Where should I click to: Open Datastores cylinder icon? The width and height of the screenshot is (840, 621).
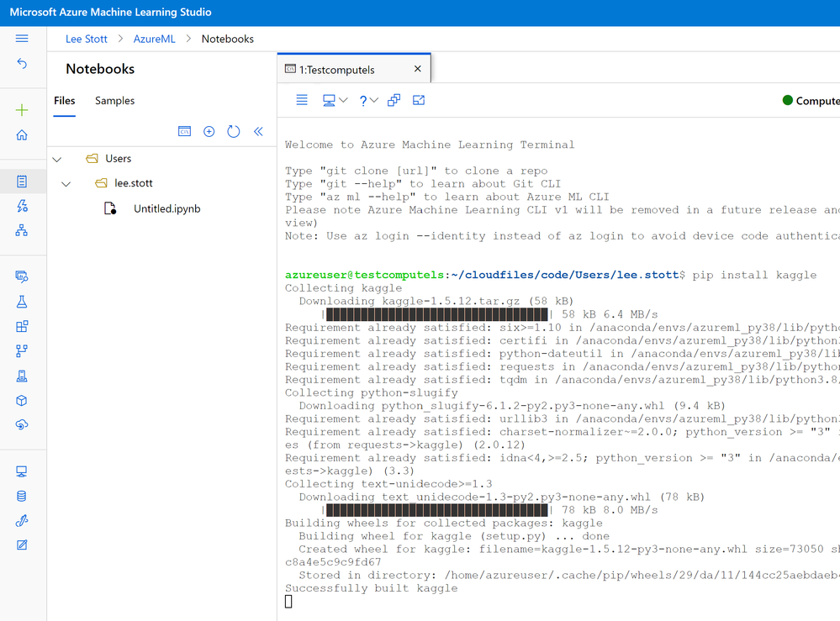point(22,497)
